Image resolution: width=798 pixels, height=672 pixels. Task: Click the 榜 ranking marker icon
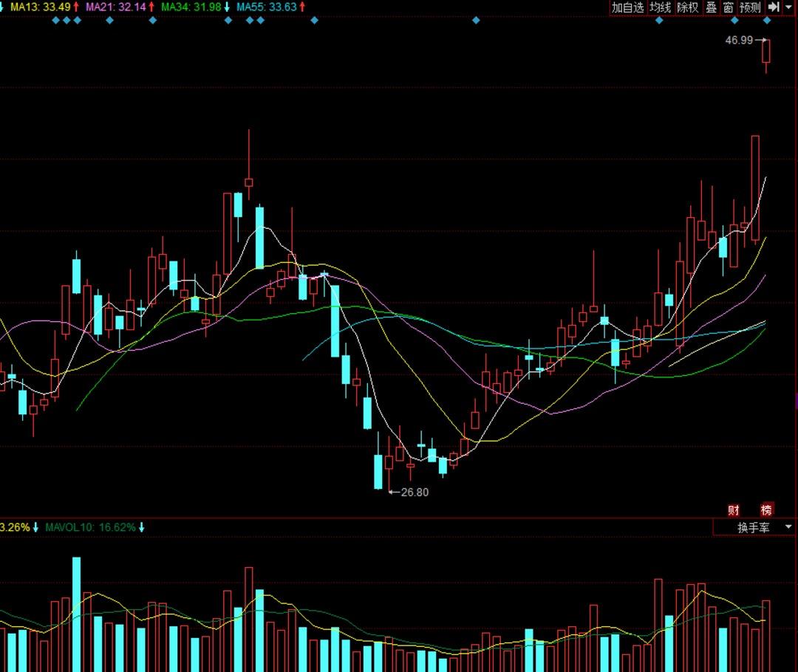tap(767, 510)
